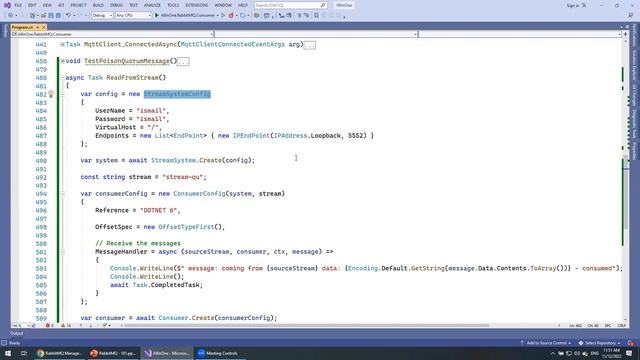Click the Save All toolbar icon

(58, 16)
